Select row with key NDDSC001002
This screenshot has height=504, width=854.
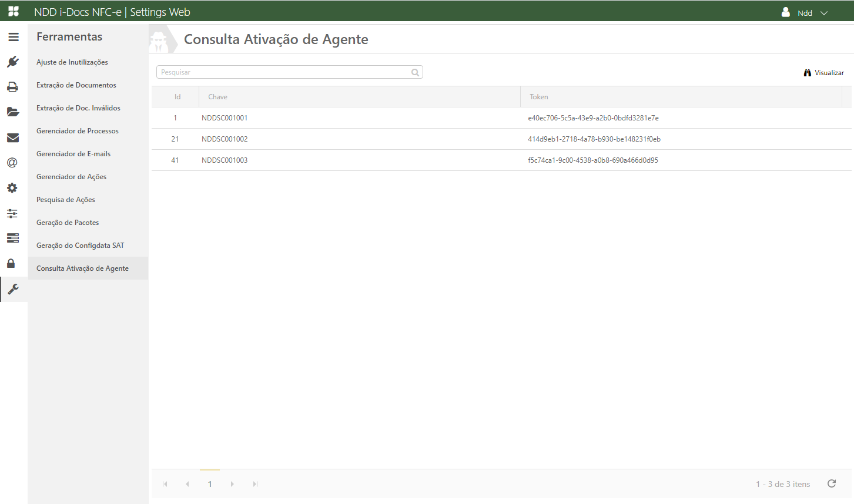coord(225,139)
